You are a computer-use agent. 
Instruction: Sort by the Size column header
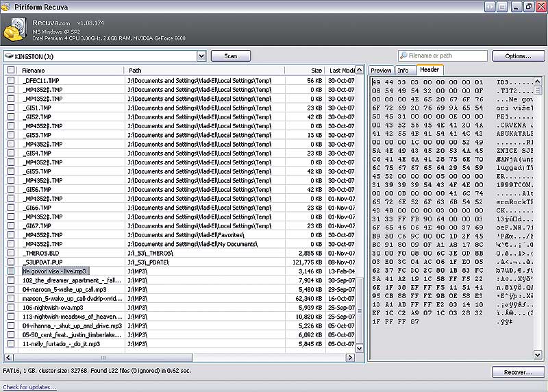pos(305,71)
